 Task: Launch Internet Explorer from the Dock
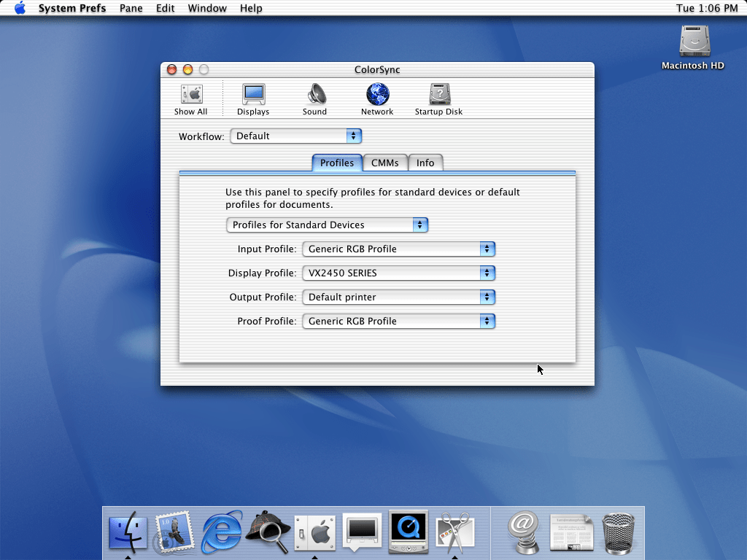pyautogui.click(x=222, y=532)
